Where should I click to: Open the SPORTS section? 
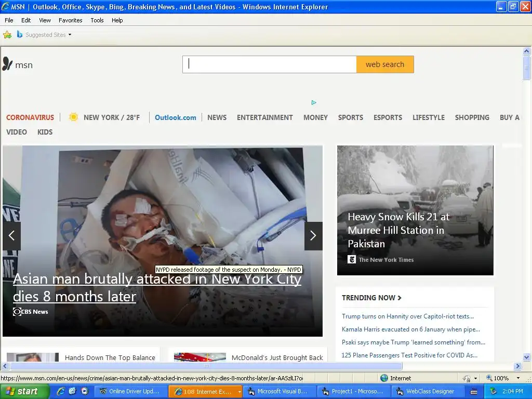(351, 117)
